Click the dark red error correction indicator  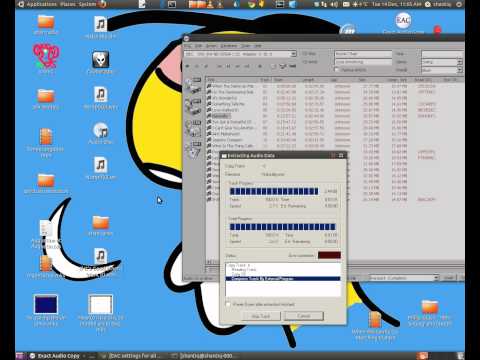329,255
